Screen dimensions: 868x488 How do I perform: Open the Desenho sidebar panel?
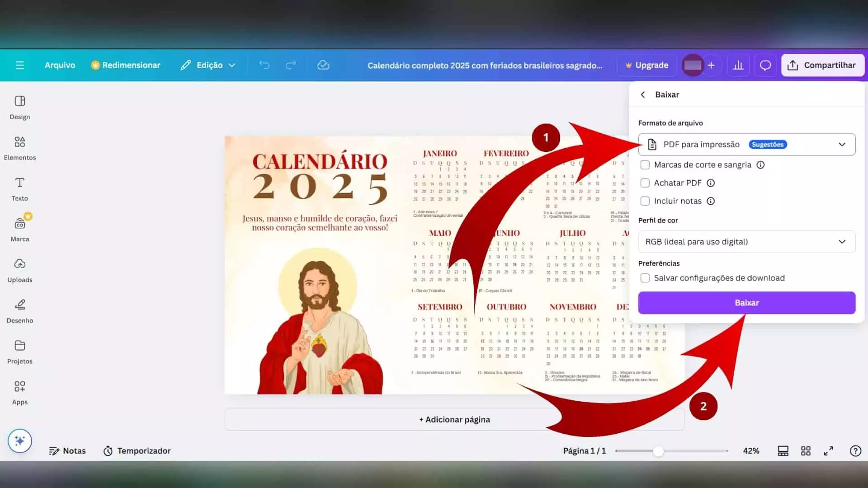[x=20, y=311]
